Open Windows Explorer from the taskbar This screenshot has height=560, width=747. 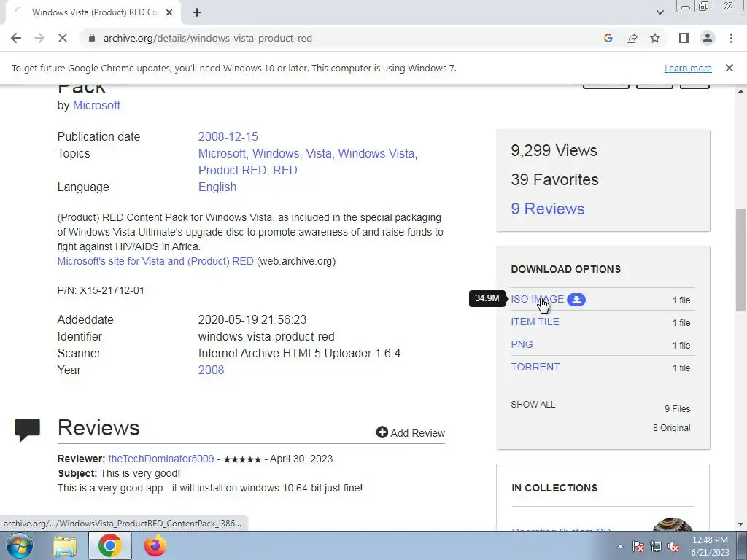point(65,545)
